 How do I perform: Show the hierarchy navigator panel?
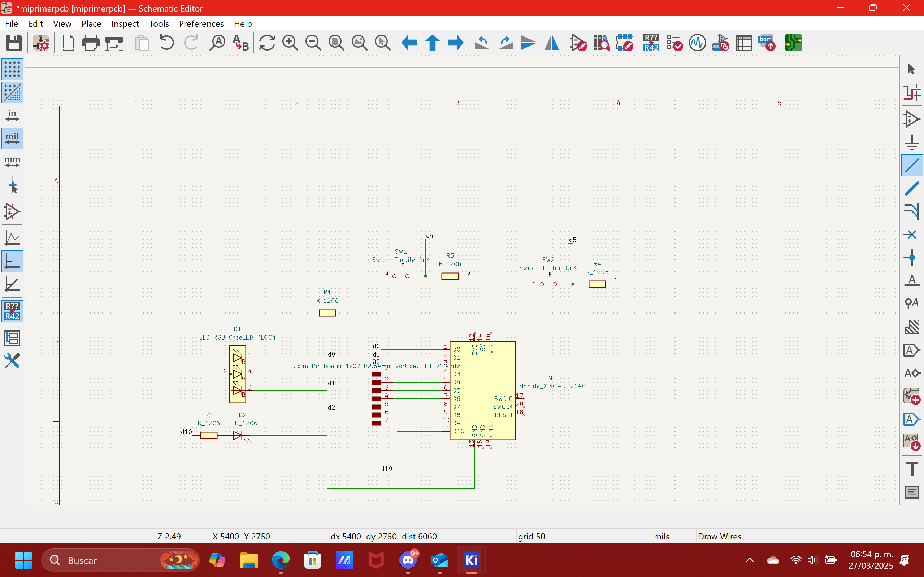(12, 338)
